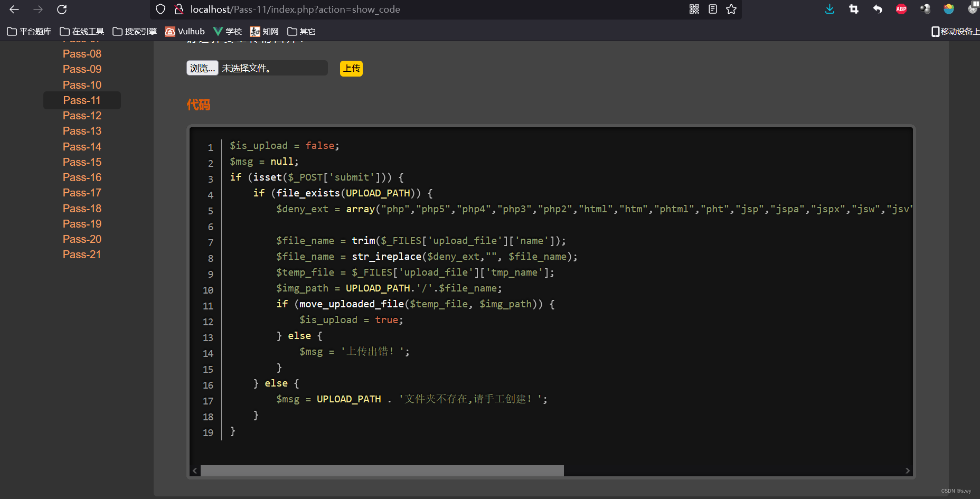Click the $img_path assignment line
Screen dimensions: 980x499
pyautogui.click(x=389, y=288)
